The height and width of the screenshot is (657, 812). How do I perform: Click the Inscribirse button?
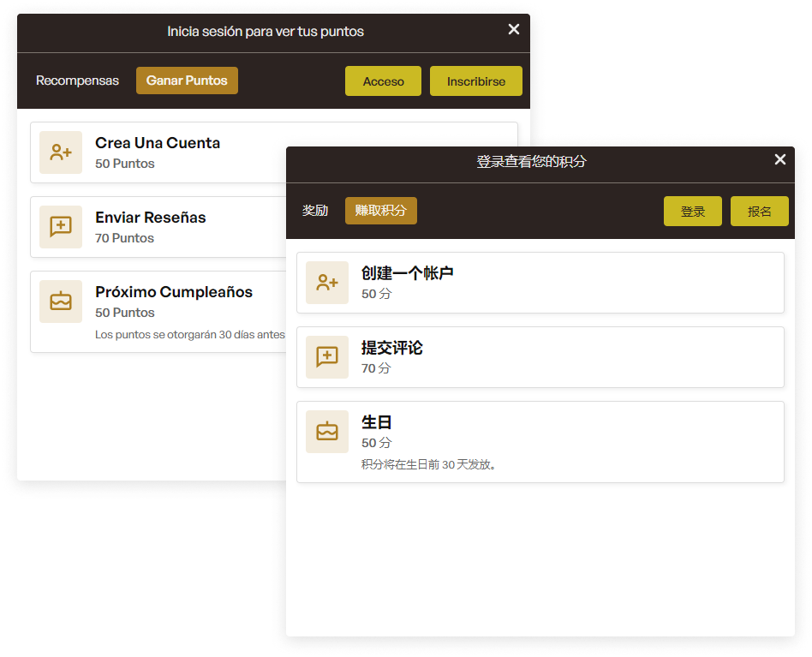[x=475, y=81]
